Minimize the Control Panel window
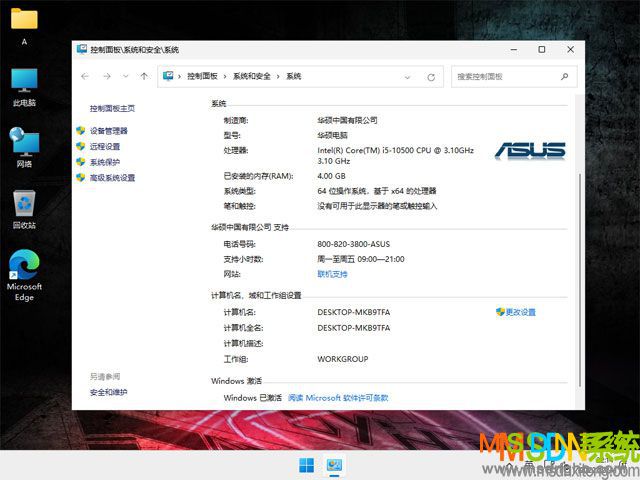 coord(514,49)
